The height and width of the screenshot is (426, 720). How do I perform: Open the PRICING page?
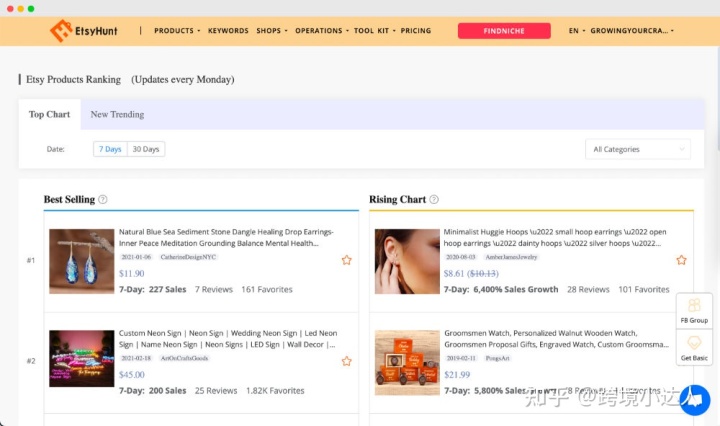(x=416, y=31)
